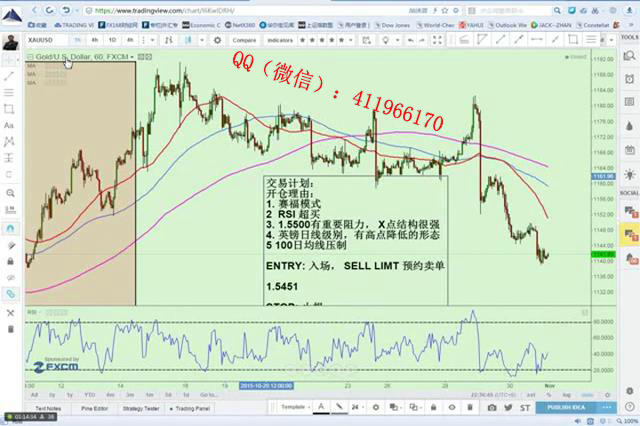This screenshot has width=640, height=426.
Task: Click the StockTwits ST icon
Action: (x=525, y=407)
